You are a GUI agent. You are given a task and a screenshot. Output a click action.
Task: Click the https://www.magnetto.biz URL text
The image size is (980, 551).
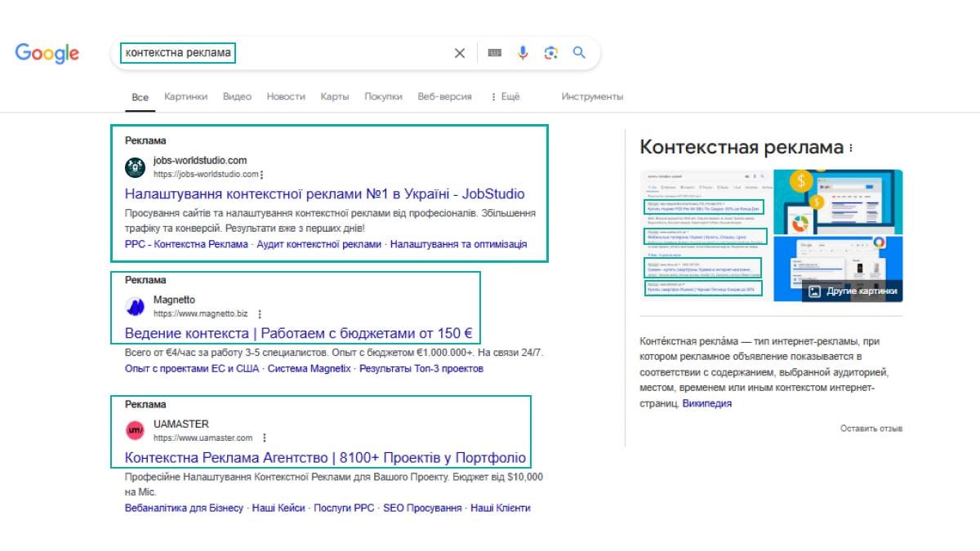pyautogui.click(x=201, y=314)
